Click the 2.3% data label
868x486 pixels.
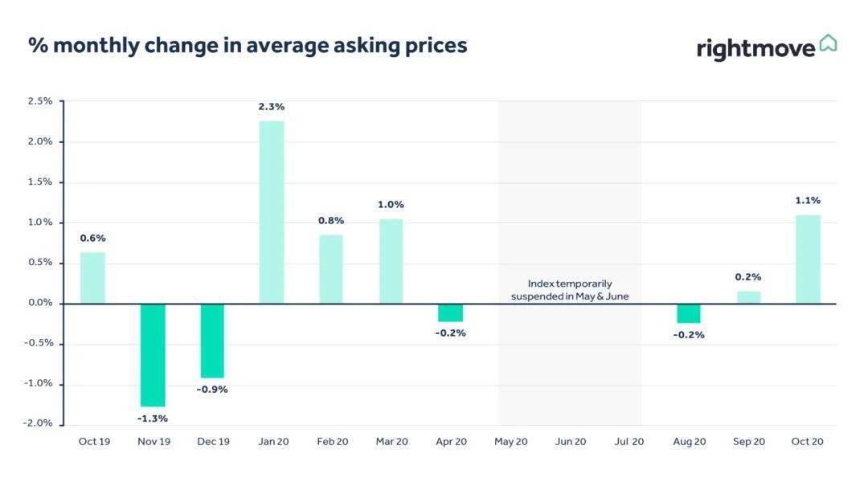(272, 107)
